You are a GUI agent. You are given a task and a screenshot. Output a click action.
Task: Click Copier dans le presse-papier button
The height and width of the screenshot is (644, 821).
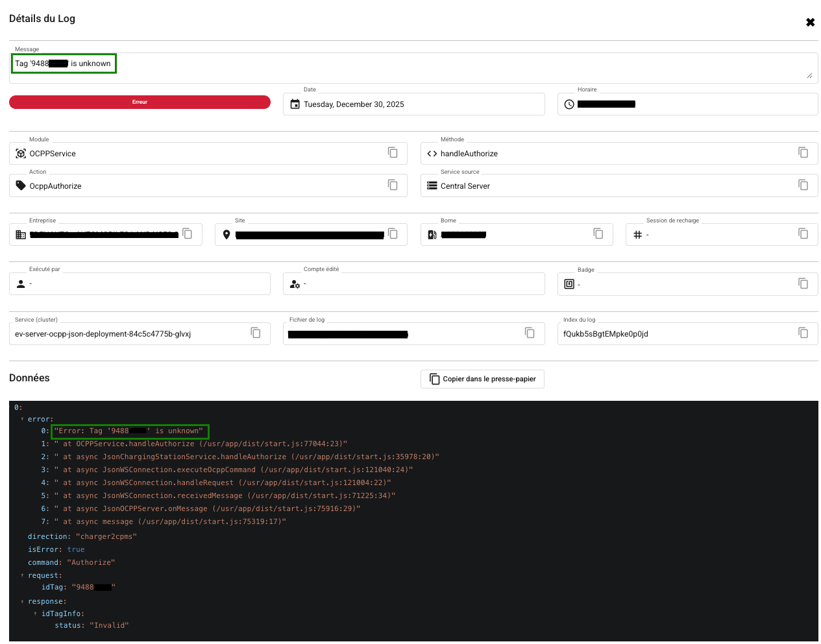(482, 379)
